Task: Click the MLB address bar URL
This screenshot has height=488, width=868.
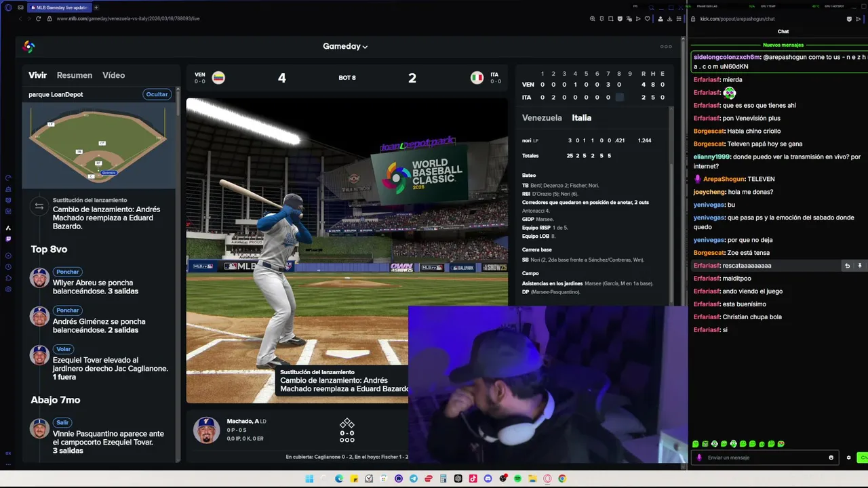Action: coord(128,19)
